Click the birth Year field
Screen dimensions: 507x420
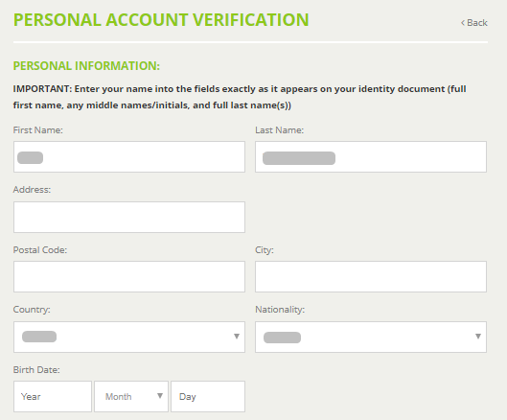pyautogui.click(x=53, y=396)
